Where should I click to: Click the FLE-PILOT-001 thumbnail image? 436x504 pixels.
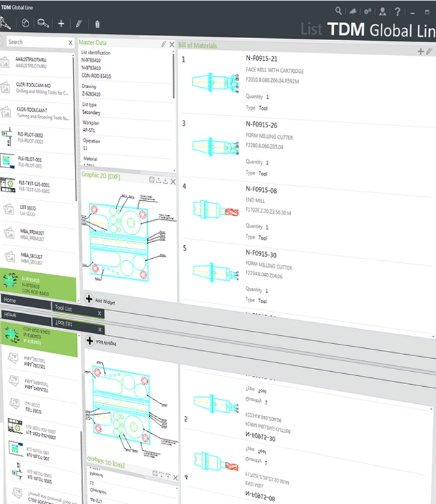tap(7, 161)
